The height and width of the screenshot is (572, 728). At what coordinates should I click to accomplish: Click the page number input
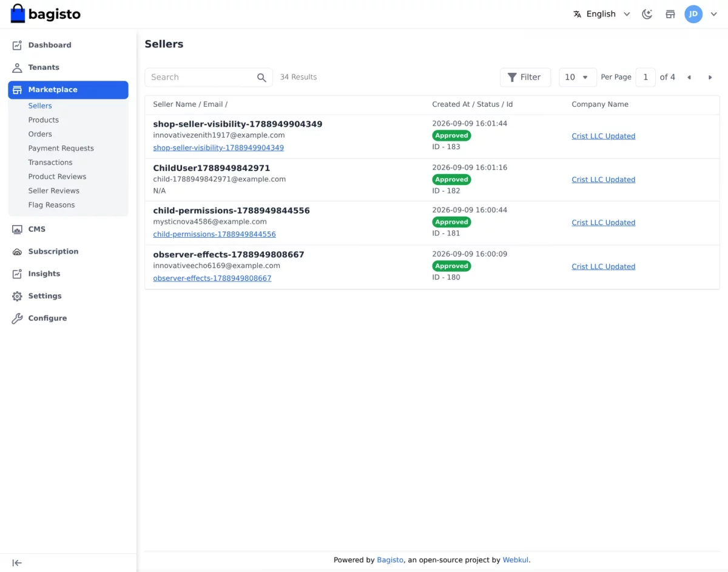(645, 77)
